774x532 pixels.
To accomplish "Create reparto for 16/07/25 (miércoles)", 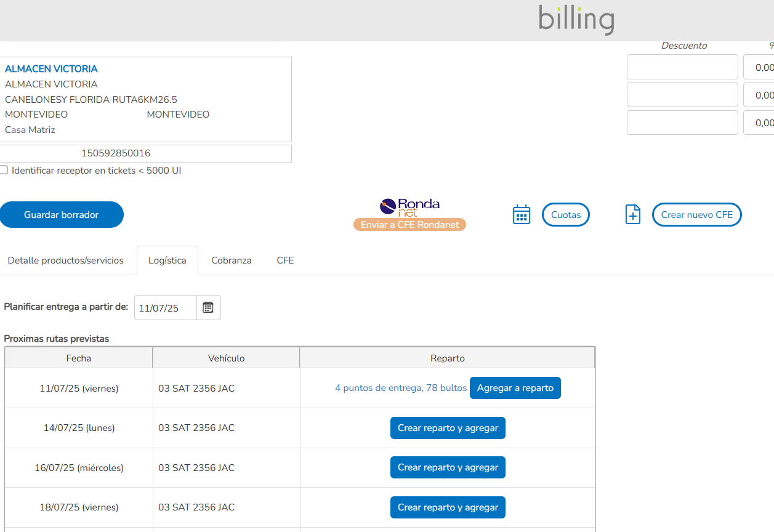I will point(448,467).
